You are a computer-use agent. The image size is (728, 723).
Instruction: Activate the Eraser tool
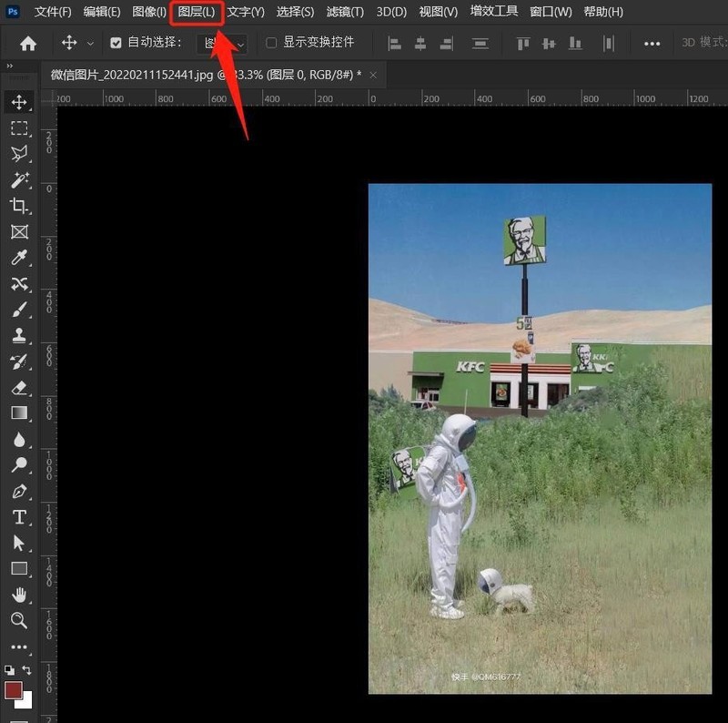point(19,387)
